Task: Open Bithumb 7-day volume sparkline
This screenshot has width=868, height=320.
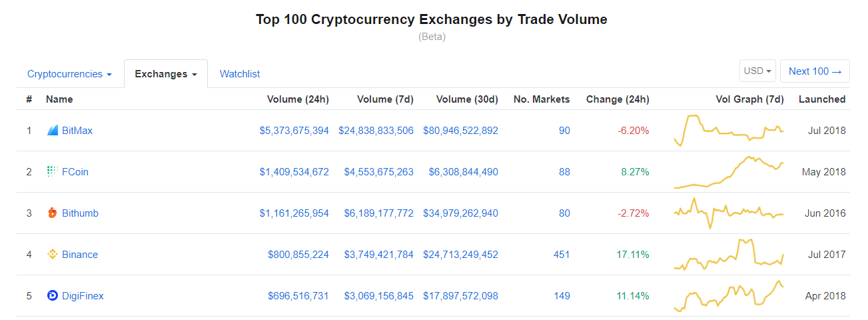Action: (729, 213)
